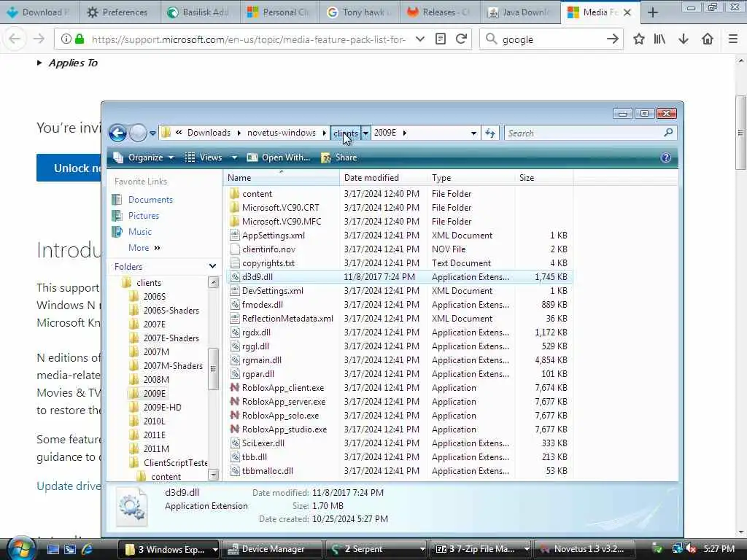Screen dimensions: 747x560
Task: Select Microsoft.VC90.CRT folder icon
Action: 234,208
